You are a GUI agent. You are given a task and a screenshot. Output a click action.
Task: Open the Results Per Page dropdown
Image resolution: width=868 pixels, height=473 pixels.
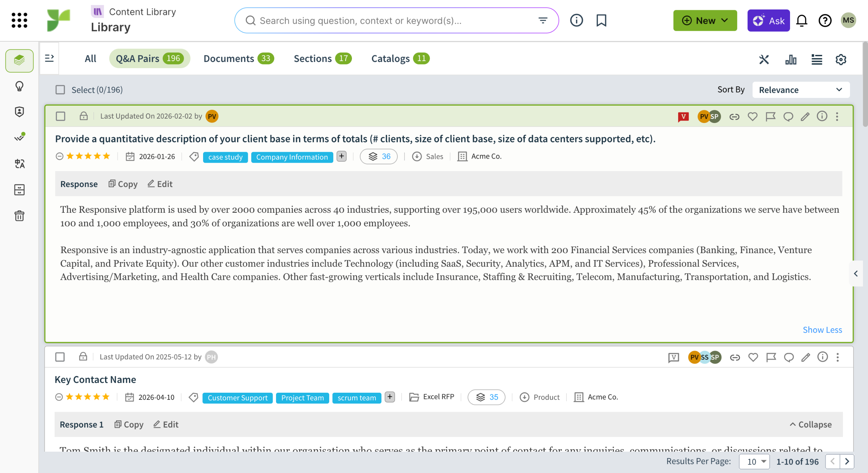(754, 461)
